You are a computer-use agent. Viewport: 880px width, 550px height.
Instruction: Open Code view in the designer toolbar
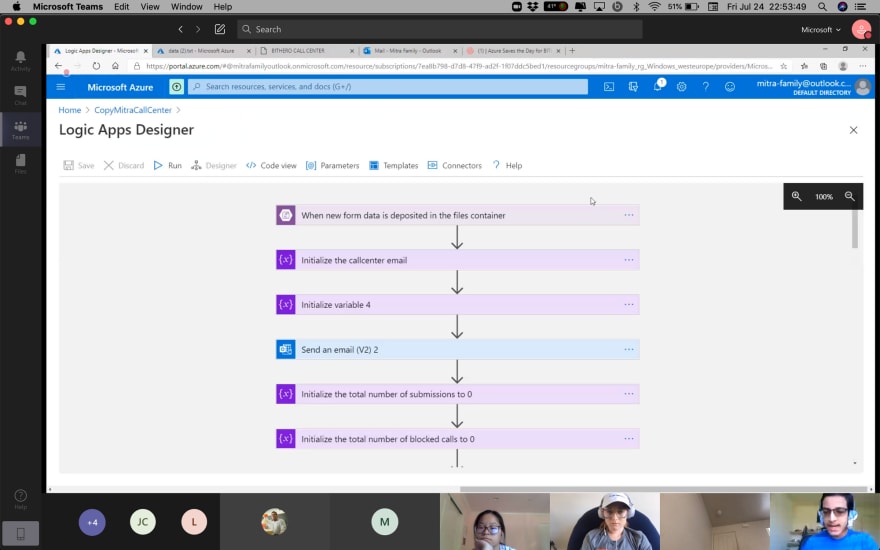coord(272,166)
